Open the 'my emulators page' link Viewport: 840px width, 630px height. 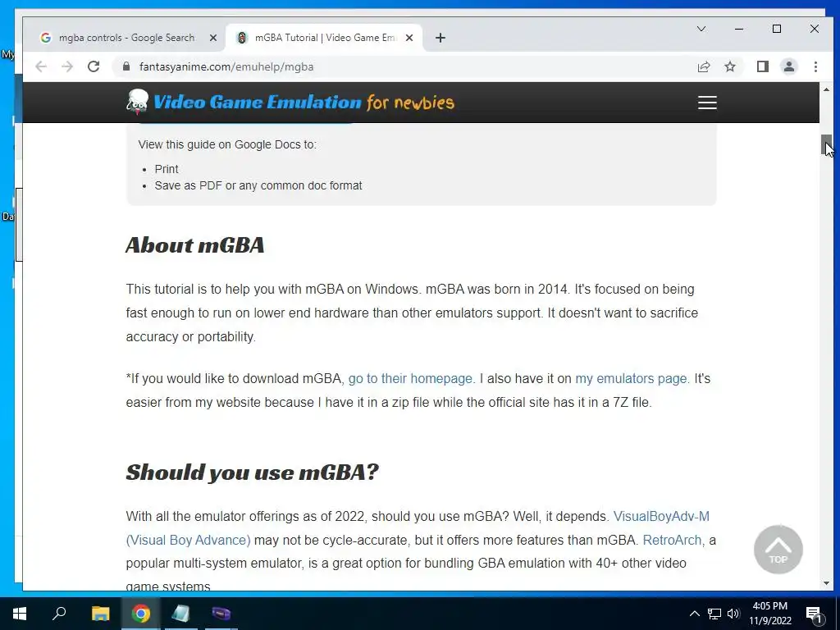click(632, 379)
